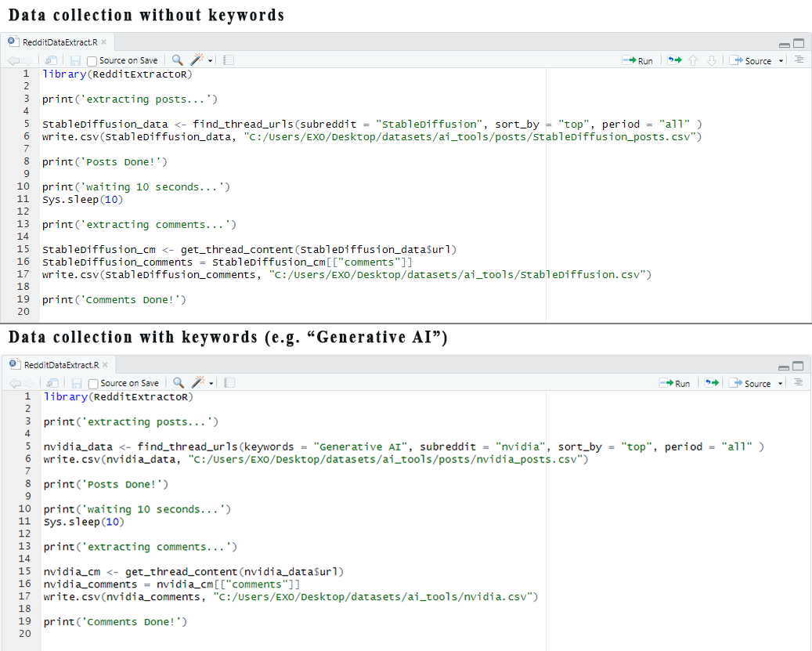
Task: Click the Find/Replace magnifier in the bottom pane
Action: (x=179, y=383)
